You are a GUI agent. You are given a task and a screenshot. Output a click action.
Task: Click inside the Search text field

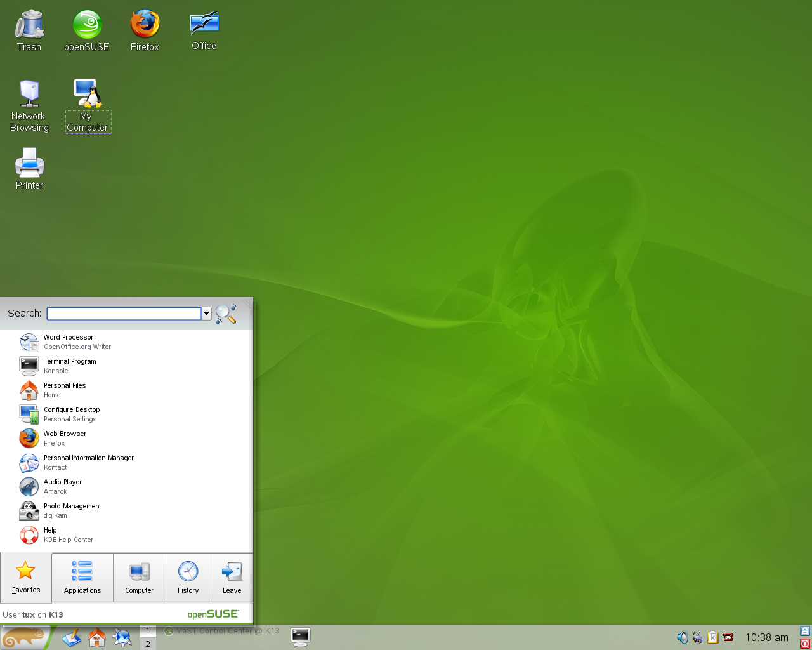pos(124,314)
